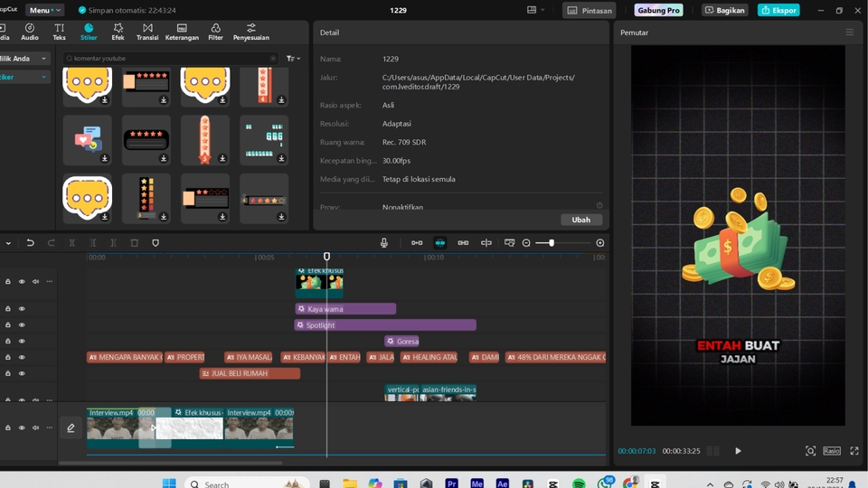Toggle main track magnet icon

tap(417, 243)
